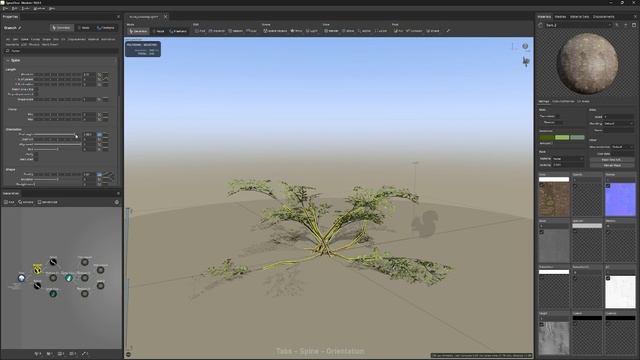Click the Randomize tool in toolbar
640x360 pixels.
click(217, 31)
